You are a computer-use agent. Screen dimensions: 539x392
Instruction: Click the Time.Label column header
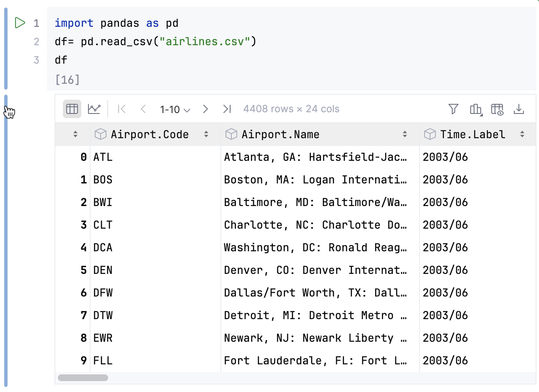[x=472, y=134]
